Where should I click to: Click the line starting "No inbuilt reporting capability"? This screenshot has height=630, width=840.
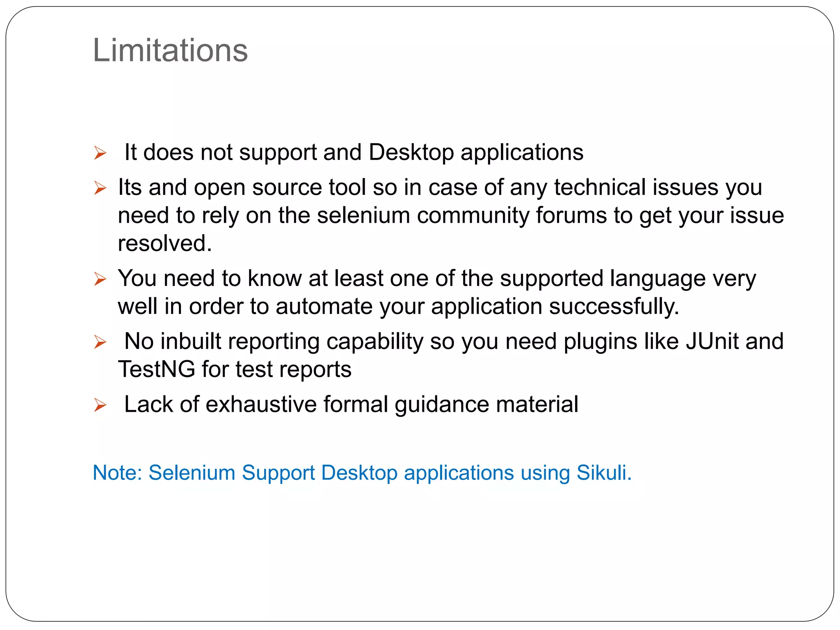coord(454,341)
